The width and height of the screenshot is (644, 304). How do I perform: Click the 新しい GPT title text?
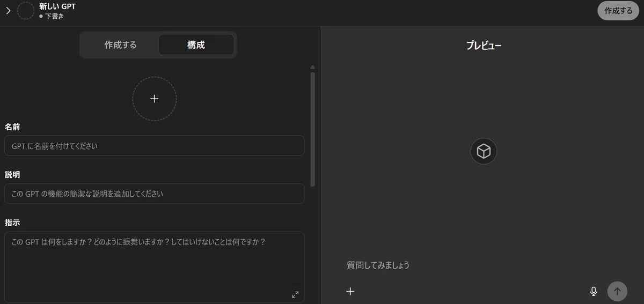[x=57, y=6]
